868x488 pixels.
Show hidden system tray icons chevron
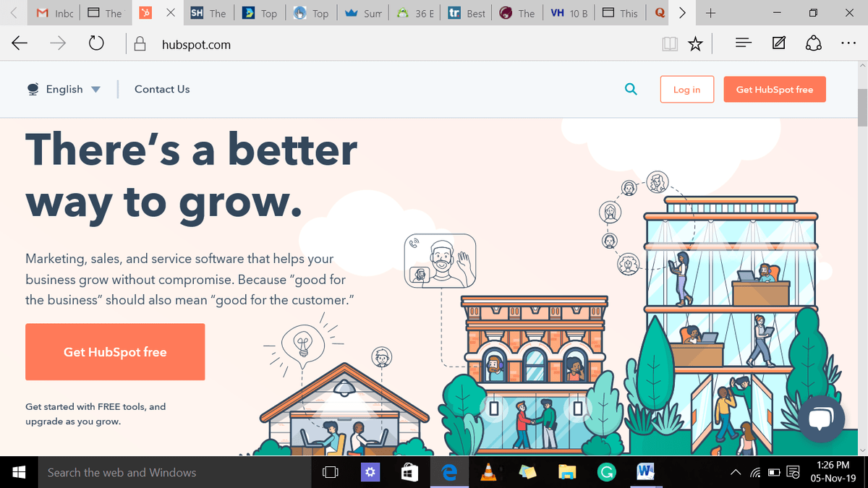[736, 473]
